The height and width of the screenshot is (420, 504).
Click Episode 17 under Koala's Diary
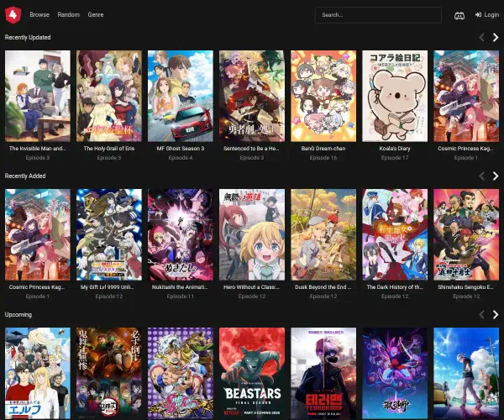tap(395, 158)
